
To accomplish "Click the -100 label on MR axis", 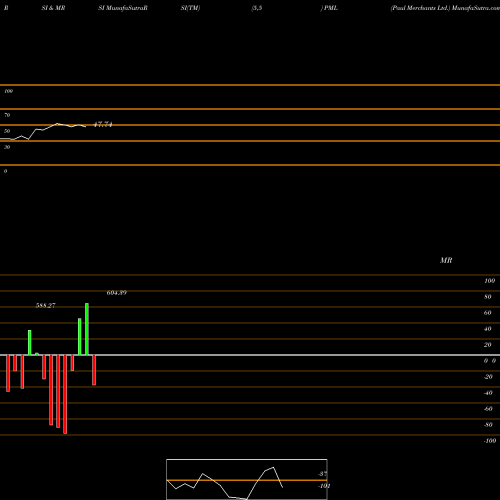I will pyautogui.click(x=490, y=441).
